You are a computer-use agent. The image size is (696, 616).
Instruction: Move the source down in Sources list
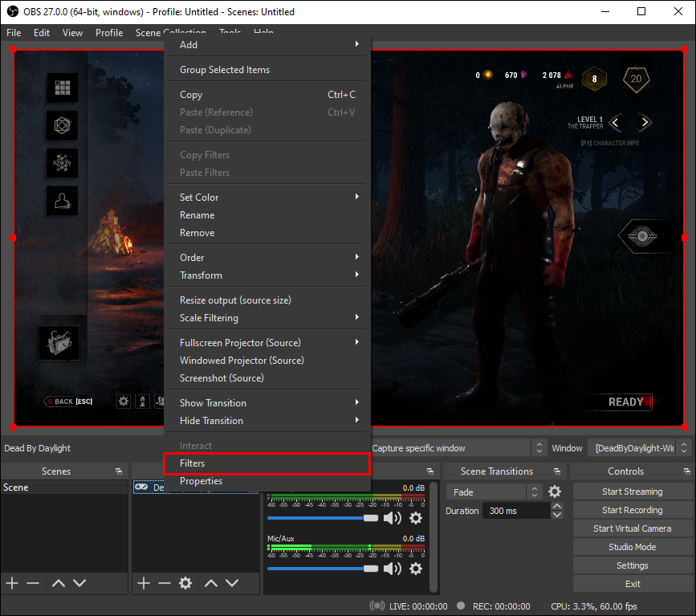[232, 583]
